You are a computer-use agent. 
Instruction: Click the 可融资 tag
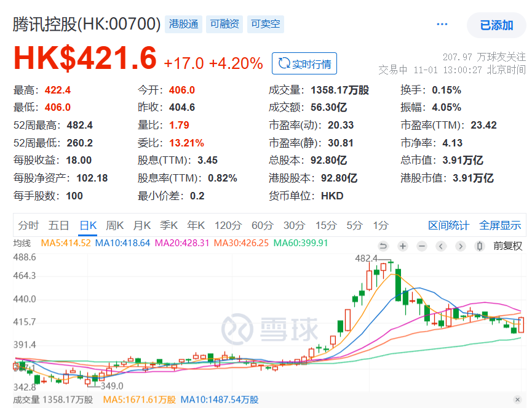click(224, 24)
